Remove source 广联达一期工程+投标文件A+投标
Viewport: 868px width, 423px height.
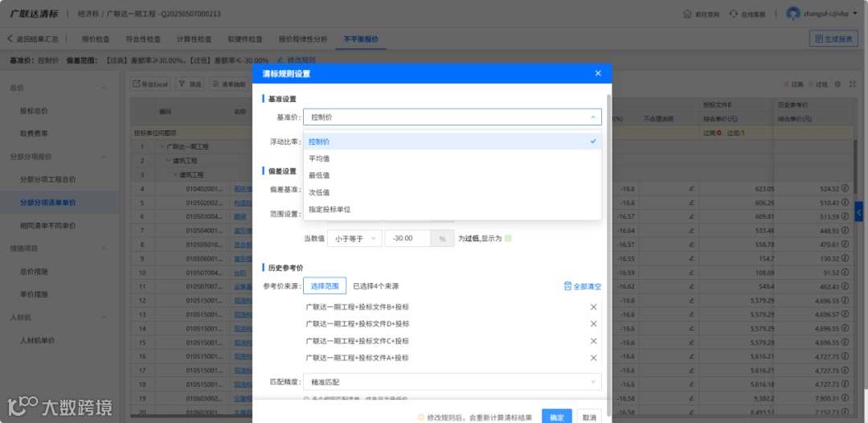pyautogui.click(x=593, y=358)
